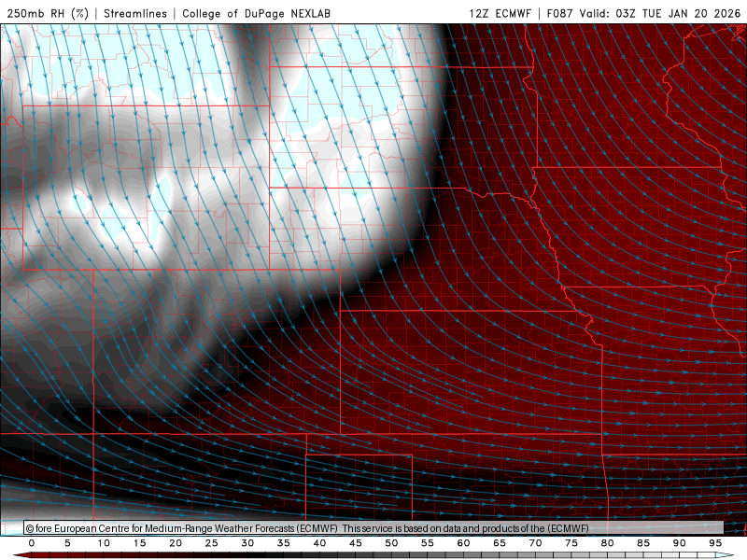Click the legend value "30"
Screen dimensions: 747x560
point(247,543)
